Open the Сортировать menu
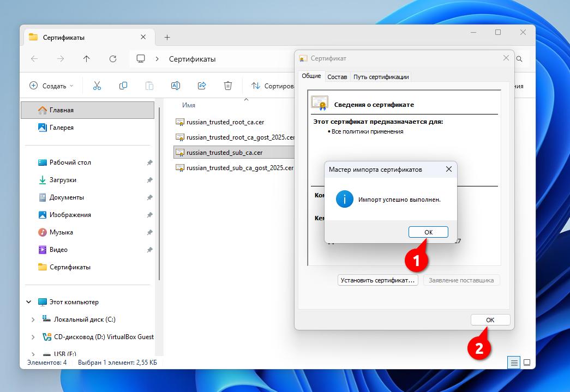The width and height of the screenshot is (570, 392). tap(272, 86)
